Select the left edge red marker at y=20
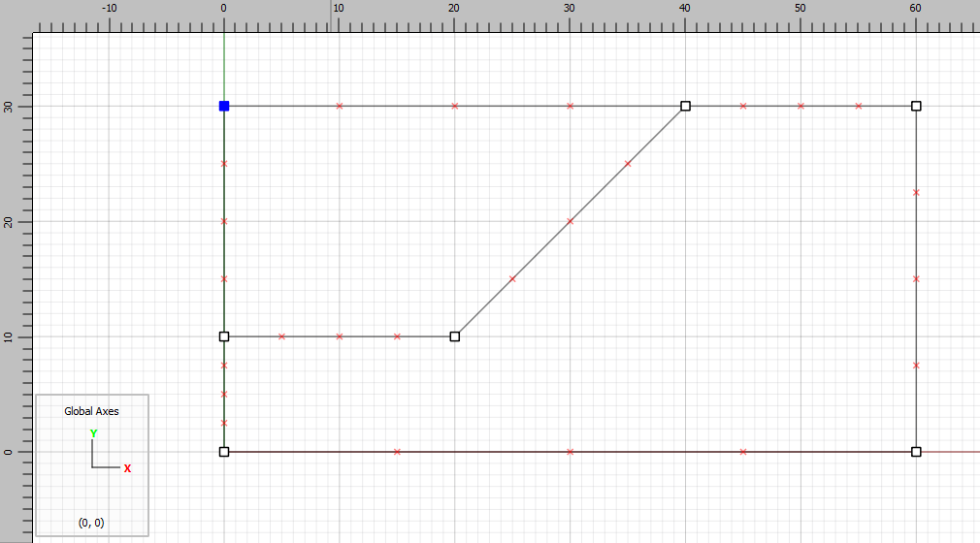Viewport: 980px width, 543px height. click(224, 221)
